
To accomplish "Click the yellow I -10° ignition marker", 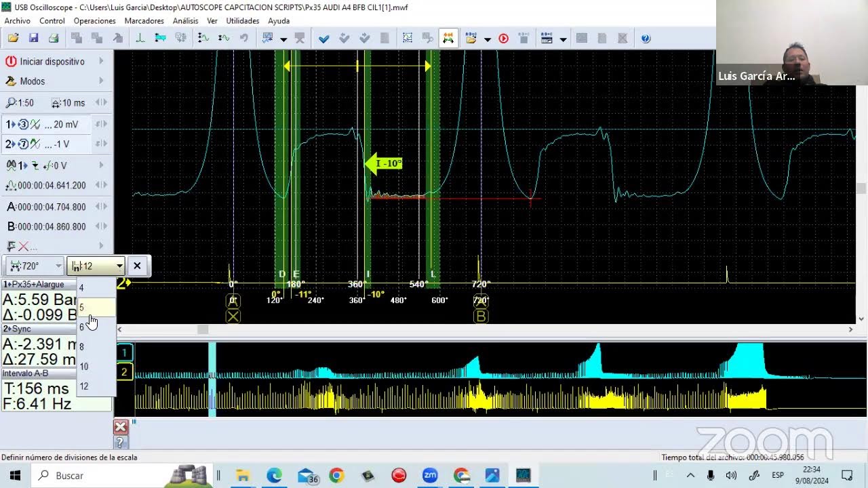I will [x=384, y=163].
